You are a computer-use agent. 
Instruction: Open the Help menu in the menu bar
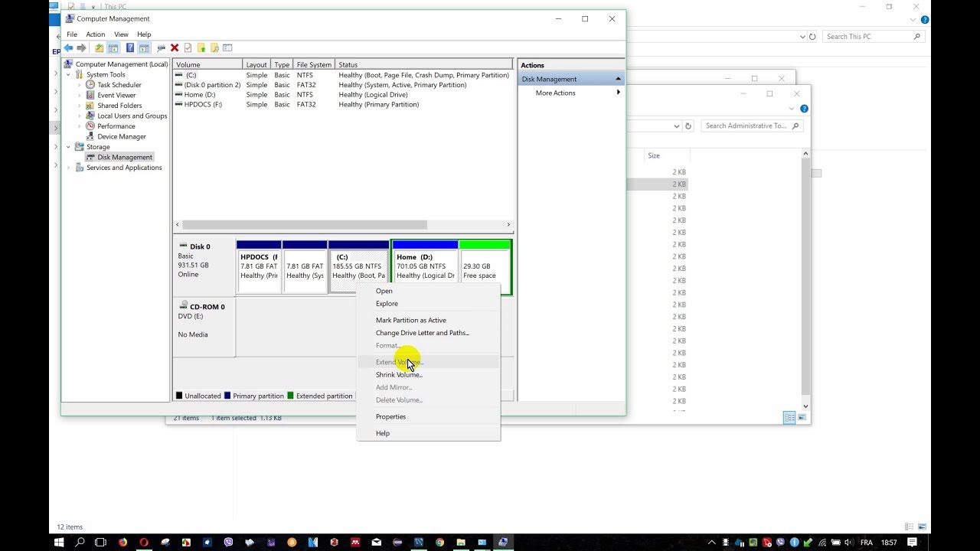pyautogui.click(x=144, y=34)
